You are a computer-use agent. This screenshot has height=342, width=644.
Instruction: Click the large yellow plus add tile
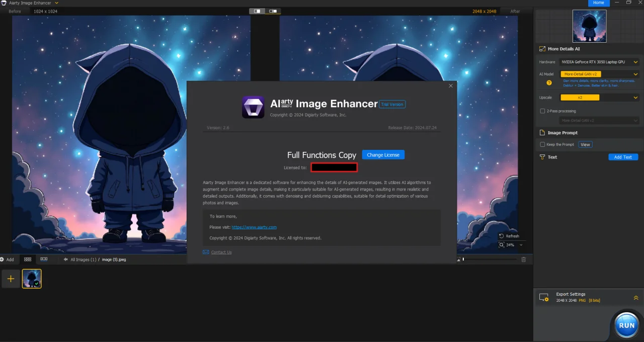pyautogui.click(x=11, y=279)
